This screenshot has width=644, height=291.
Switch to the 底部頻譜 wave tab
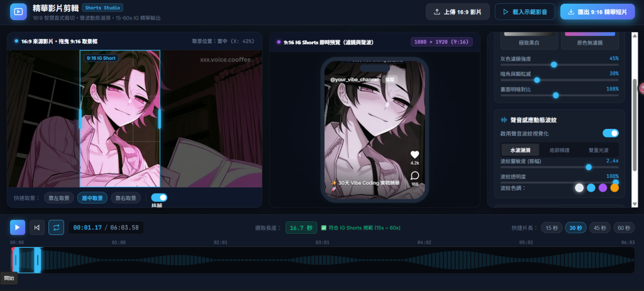pyautogui.click(x=559, y=150)
